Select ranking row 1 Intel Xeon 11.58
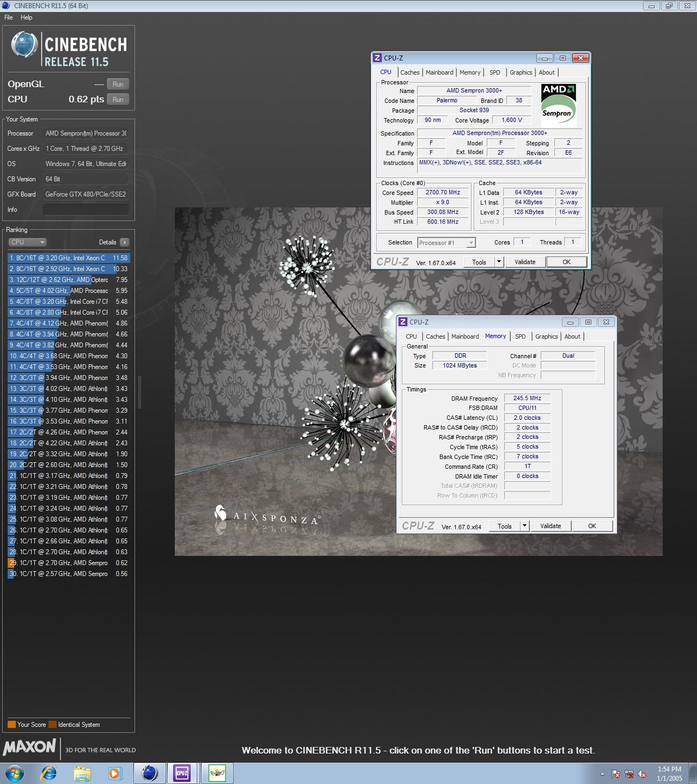 (69, 258)
